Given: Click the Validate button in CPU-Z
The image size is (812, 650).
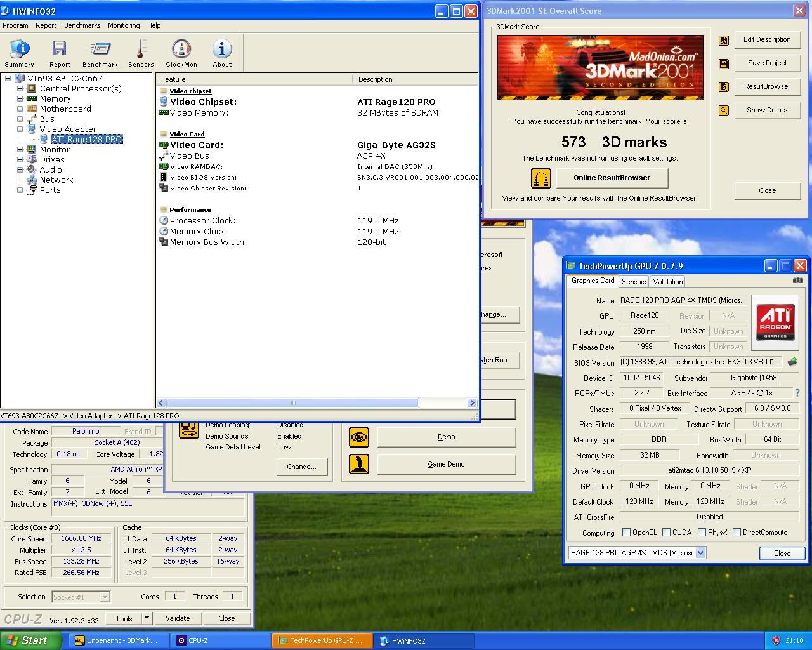Looking at the screenshot, I should 178,618.
